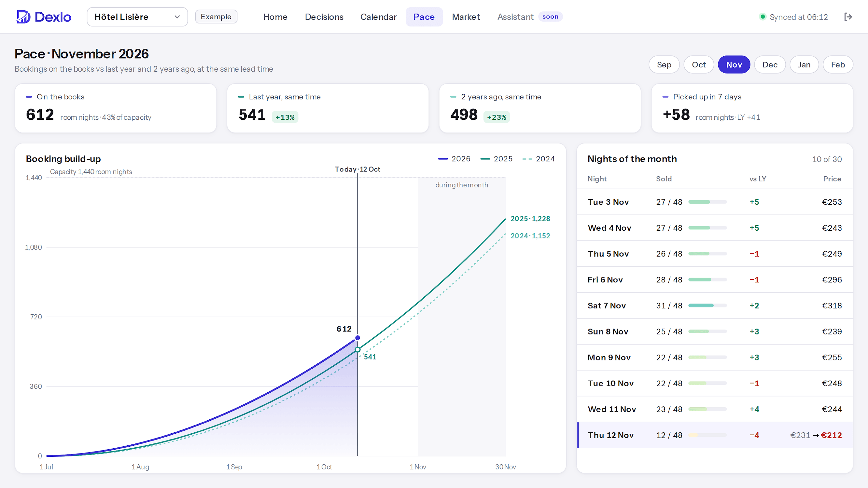The image size is (868, 488).
Task: Click the Sold column header
Action: [x=664, y=179]
